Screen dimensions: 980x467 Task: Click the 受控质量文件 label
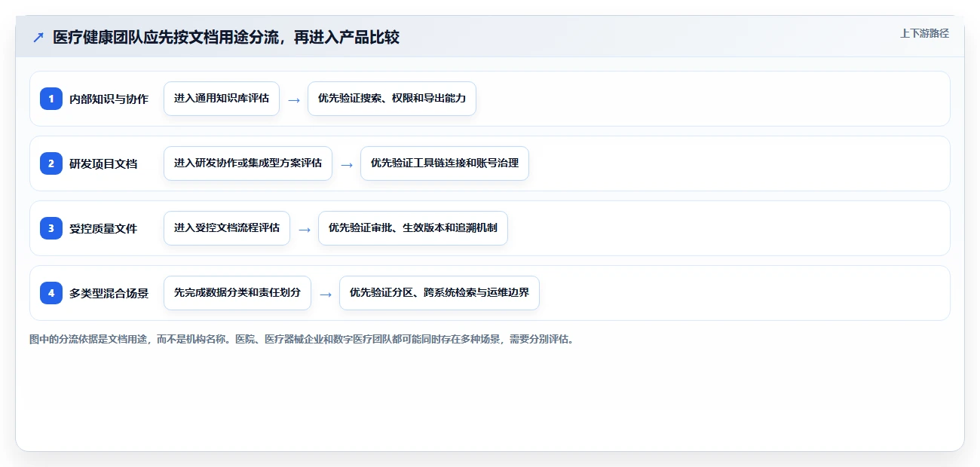103,228
